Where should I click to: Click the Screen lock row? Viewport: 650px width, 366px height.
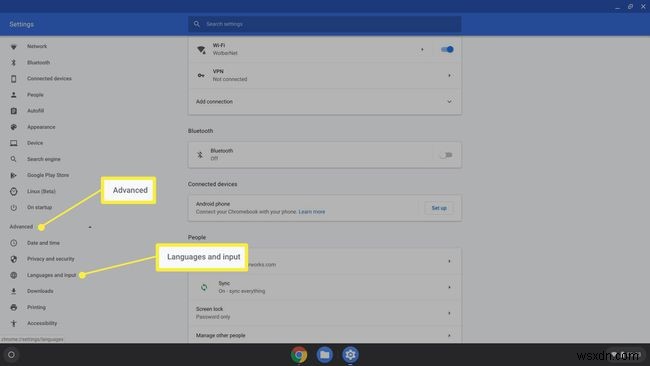pyautogui.click(x=325, y=313)
